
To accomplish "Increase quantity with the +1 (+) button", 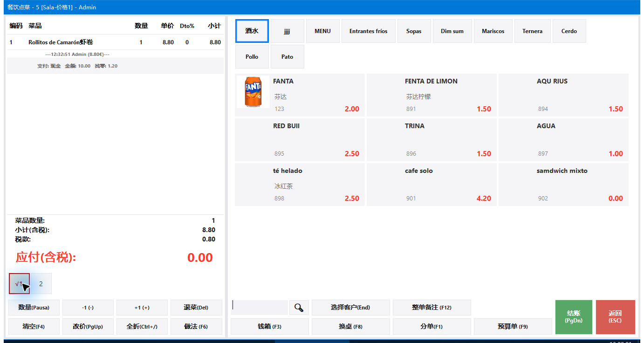I will (x=142, y=308).
